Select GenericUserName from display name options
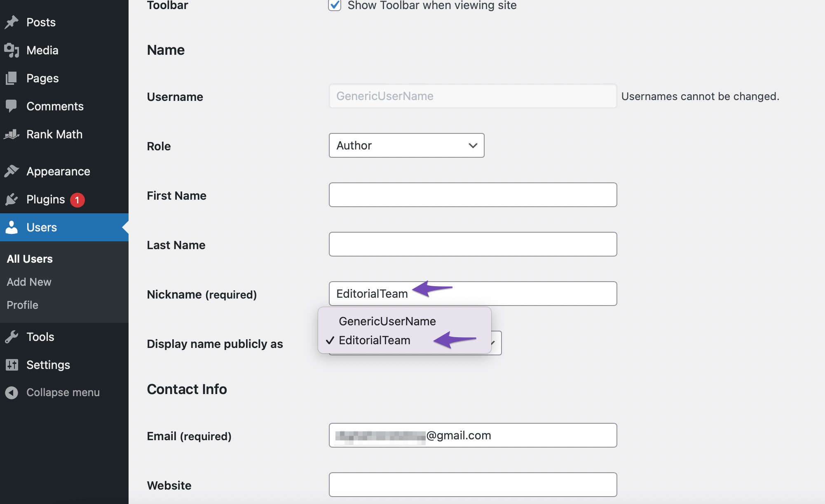825x504 pixels. (387, 320)
